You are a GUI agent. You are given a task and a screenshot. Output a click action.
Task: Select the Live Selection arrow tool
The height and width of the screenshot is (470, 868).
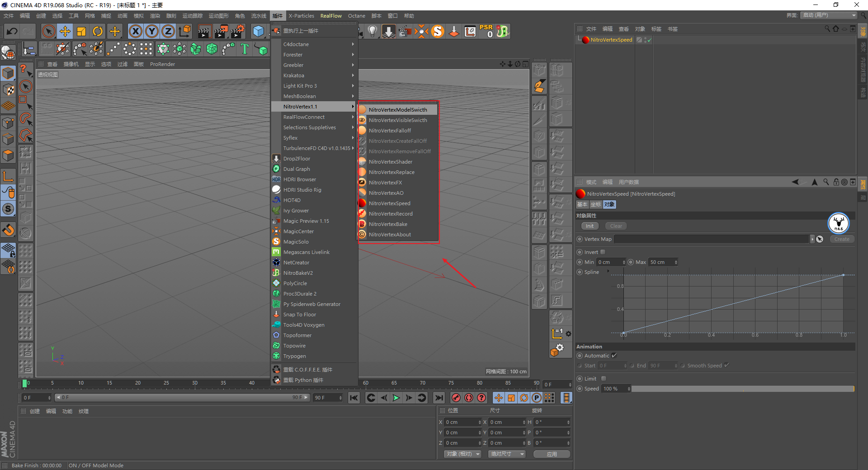coord(48,31)
